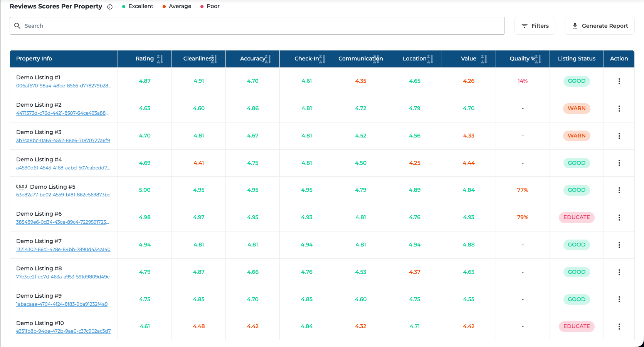Screen dimensions: 644x347
Task: Click WARN status for Demo Listing #2
Action: click(576, 109)
